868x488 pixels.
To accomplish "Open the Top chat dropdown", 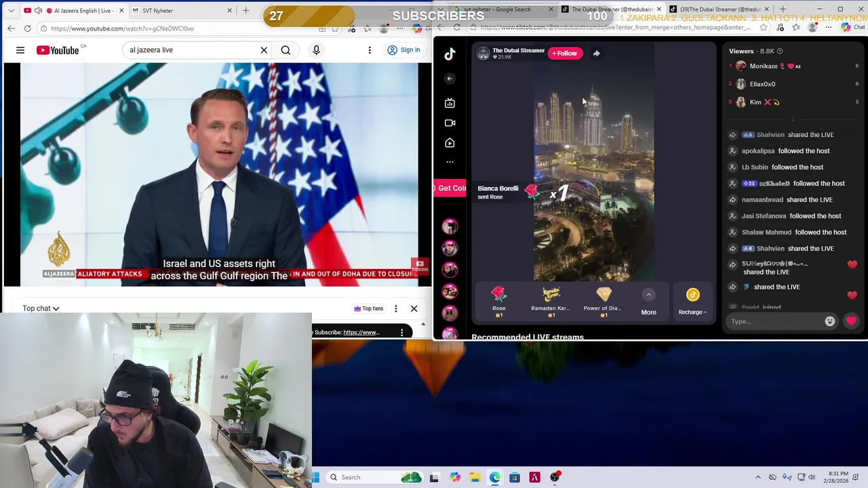I will (41, 308).
